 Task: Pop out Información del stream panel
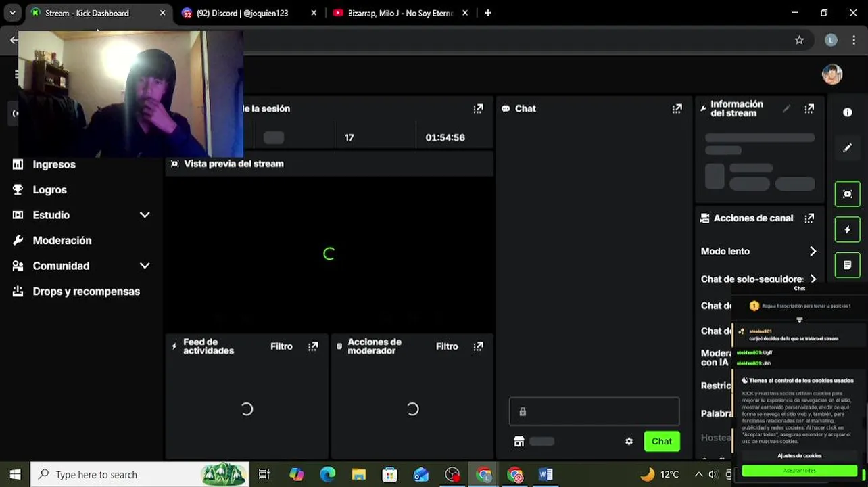809,108
